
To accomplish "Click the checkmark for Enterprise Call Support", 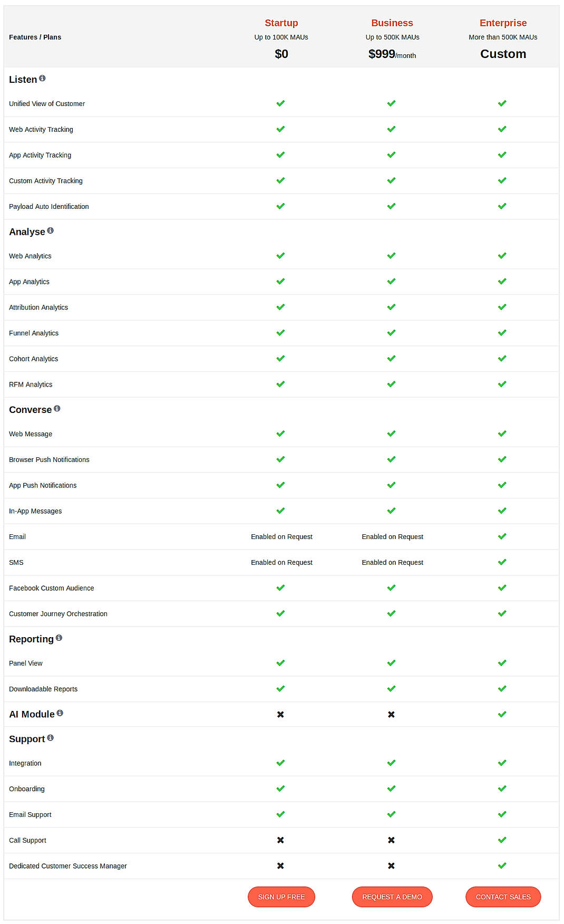I will coord(502,840).
